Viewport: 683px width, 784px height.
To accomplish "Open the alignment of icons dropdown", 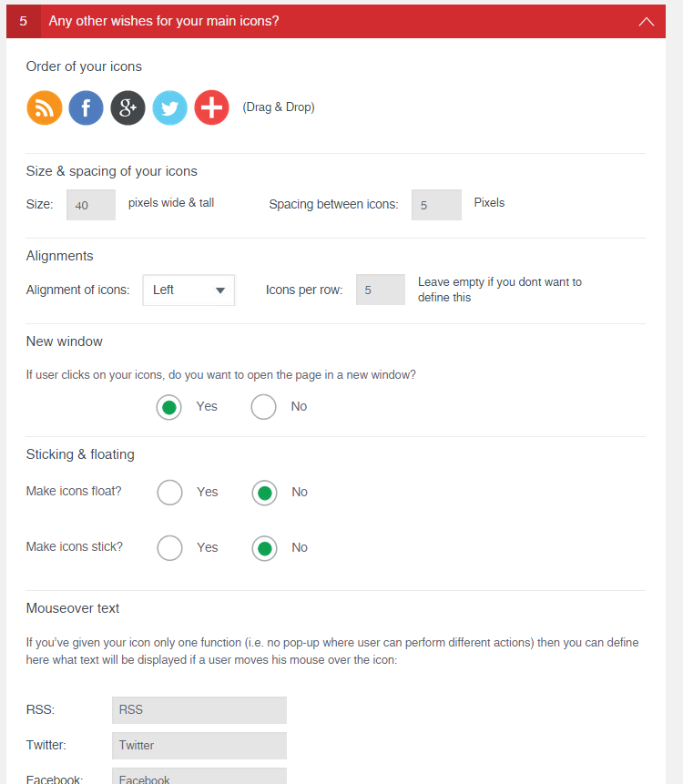I will click(x=189, y=290).
